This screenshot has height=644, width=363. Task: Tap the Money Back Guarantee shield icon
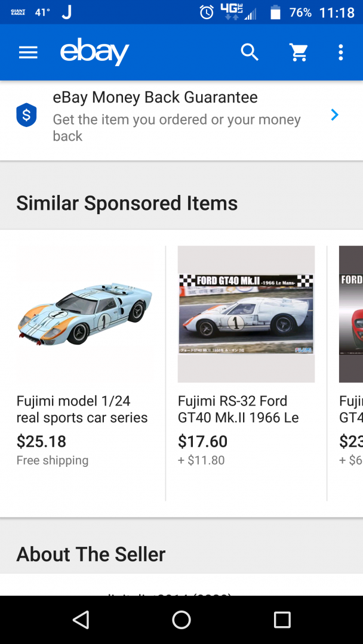tap(26, 115)
